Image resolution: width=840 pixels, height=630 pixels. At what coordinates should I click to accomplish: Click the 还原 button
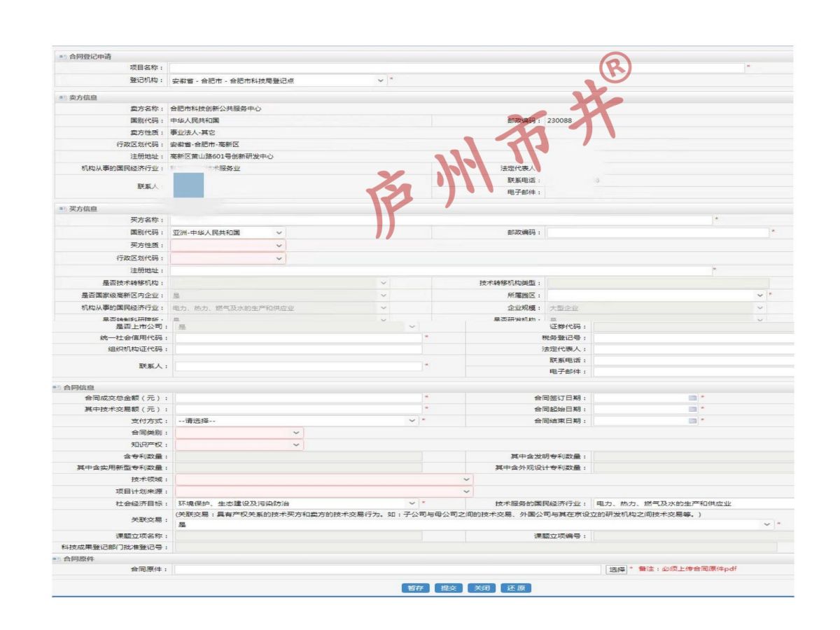(x=516, y=588)
